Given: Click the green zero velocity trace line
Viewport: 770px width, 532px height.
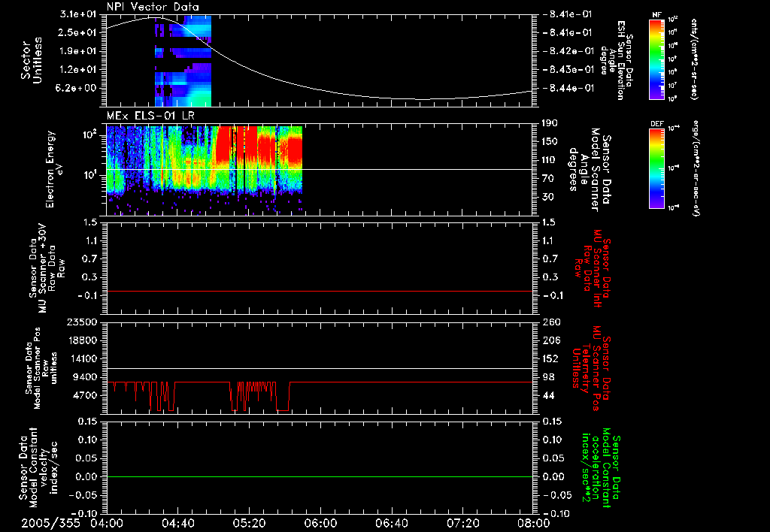Looking at the screenshot, I should click(320, 476).
